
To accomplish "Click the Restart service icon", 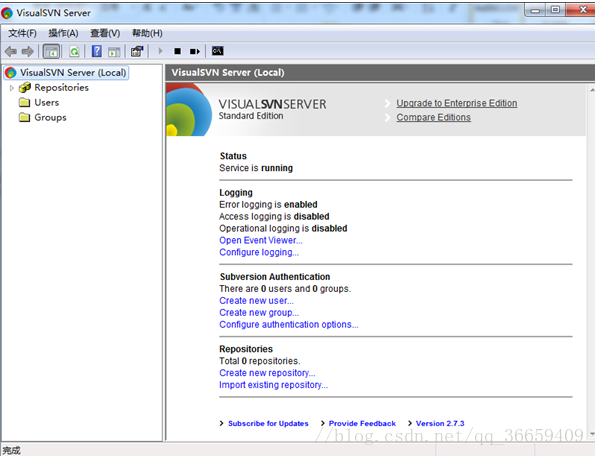I will [195, 51].
